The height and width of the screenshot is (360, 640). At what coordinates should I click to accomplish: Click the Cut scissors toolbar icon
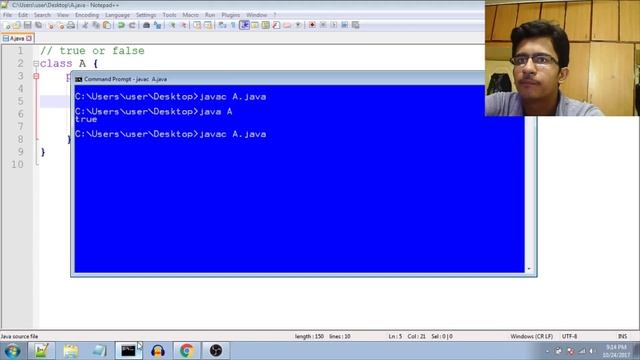coord(85,25)
